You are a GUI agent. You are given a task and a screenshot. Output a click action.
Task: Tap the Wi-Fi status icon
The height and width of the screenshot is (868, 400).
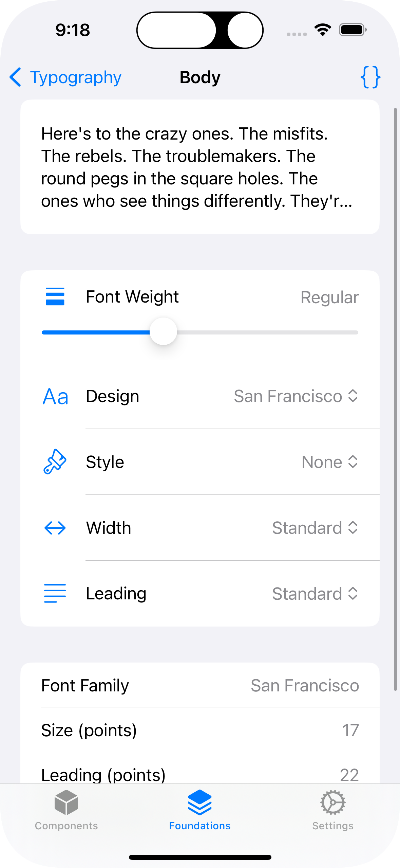click(323, 30)
